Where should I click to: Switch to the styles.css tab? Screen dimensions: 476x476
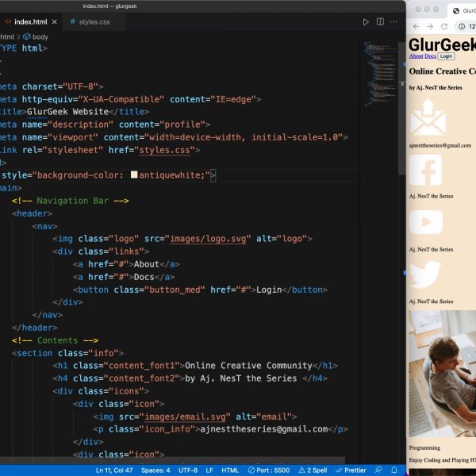[x=90, y=21]
